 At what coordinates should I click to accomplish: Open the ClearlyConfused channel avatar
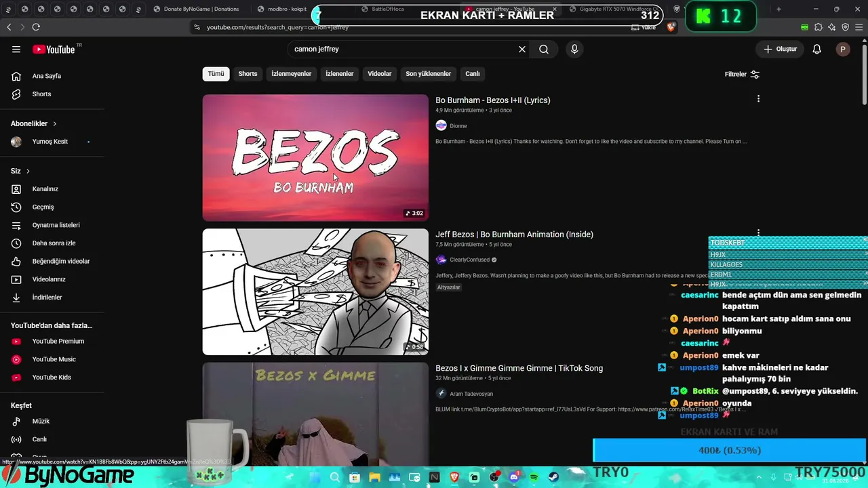(441, 260)
